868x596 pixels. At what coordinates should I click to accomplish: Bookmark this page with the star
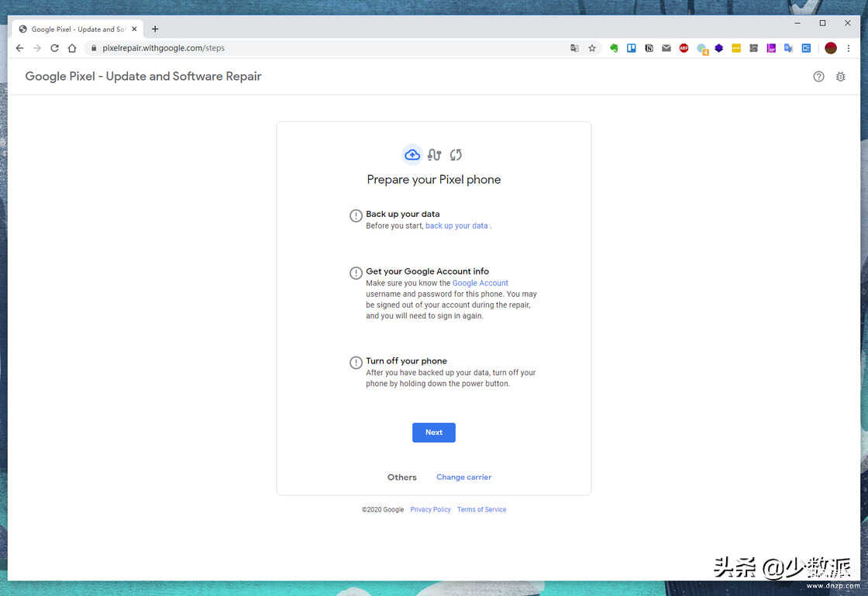pos(592,48)
